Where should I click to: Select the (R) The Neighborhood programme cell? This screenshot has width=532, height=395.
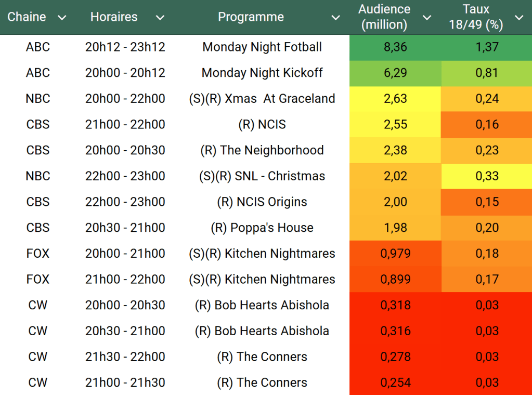coord(262,150)
